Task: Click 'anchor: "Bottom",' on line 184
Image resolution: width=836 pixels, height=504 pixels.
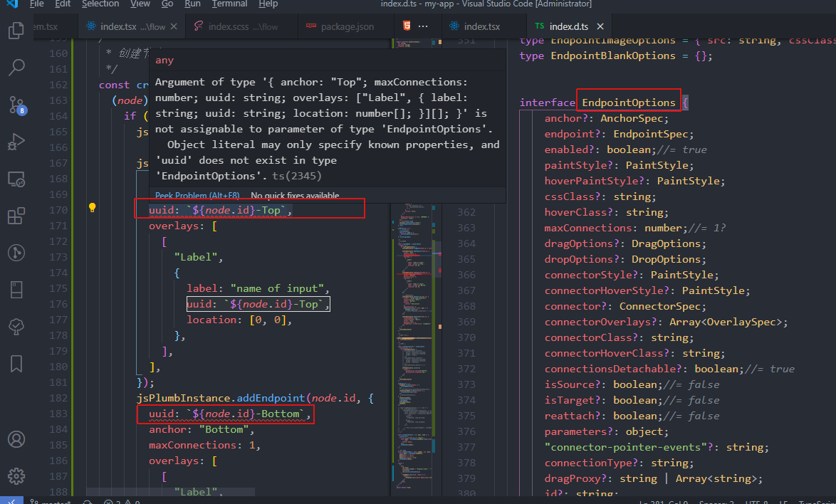Action: [202, 429]
